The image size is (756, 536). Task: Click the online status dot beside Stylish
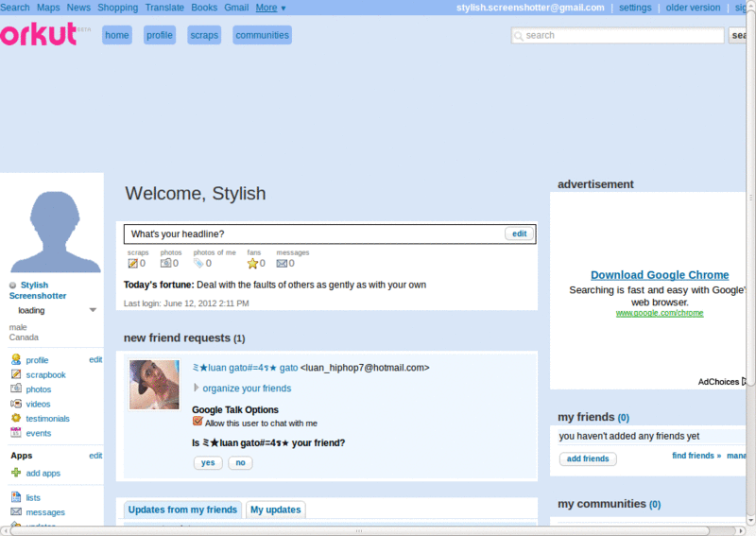click(13, 285)
